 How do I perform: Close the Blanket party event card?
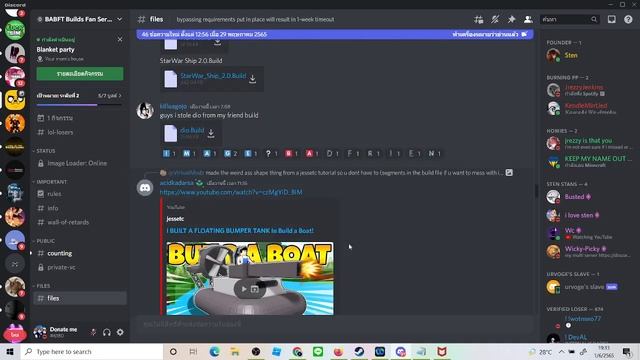pyautogui.click(x=120, y=40)
